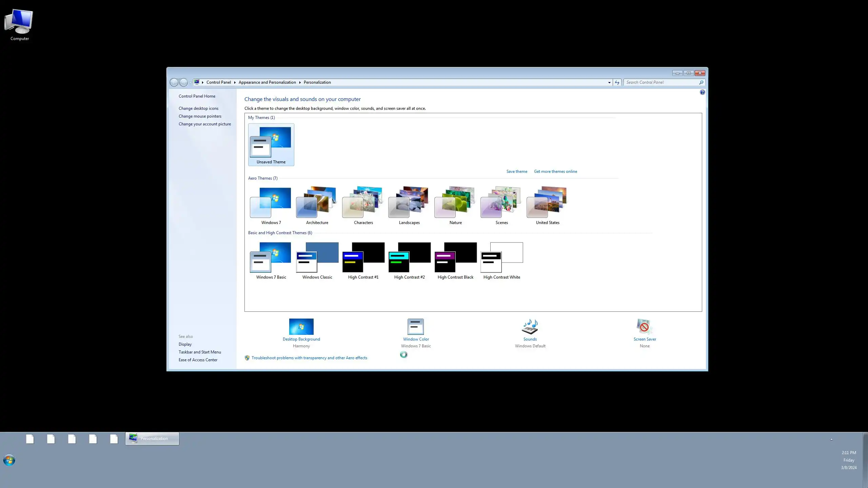Screen dimensions: 868x488
Task: Click the blue help question mark icon
Action: click(702, 92)
